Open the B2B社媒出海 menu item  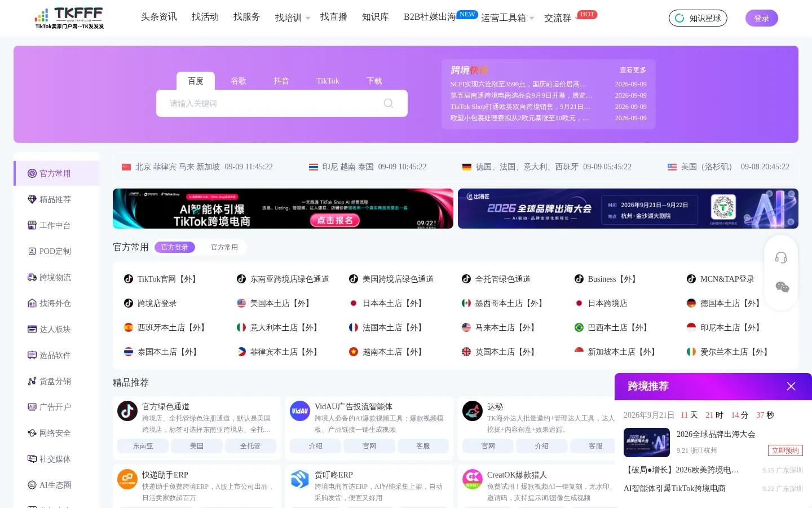[x=430, y=17]
